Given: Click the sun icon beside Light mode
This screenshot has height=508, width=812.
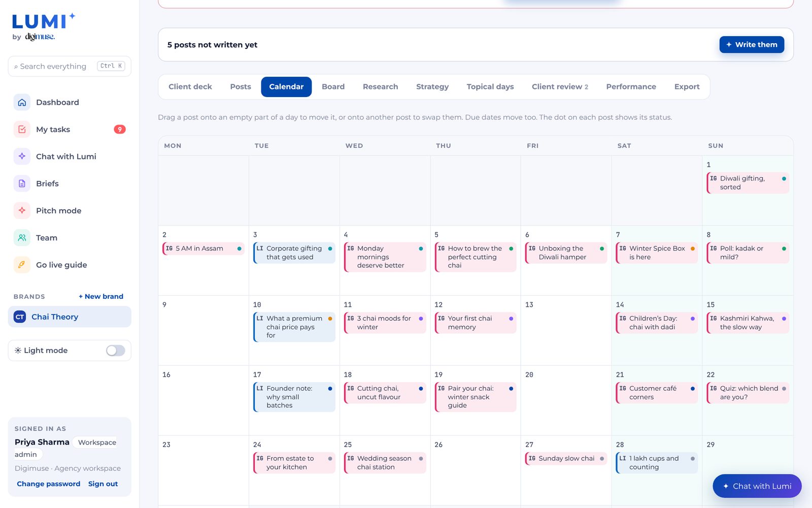Looking at the screenshot, I should [18, 351].
